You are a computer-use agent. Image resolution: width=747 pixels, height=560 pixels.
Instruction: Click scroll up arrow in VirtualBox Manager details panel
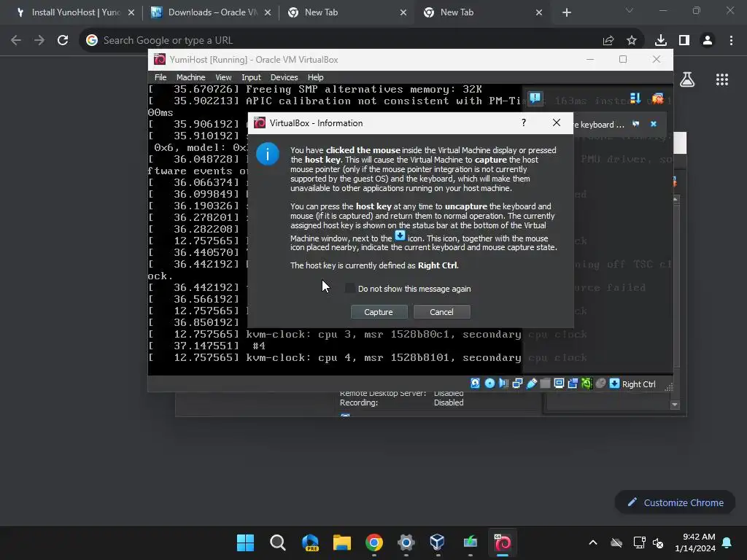676,199
